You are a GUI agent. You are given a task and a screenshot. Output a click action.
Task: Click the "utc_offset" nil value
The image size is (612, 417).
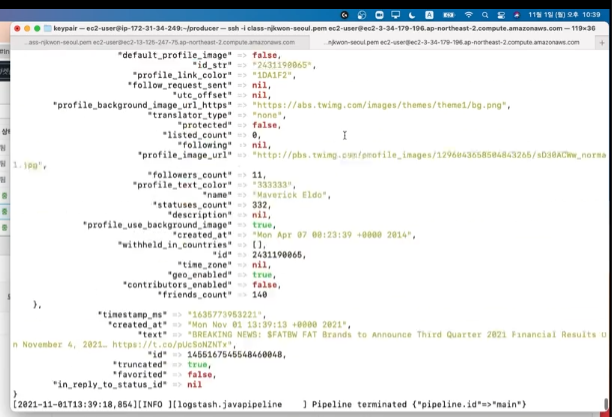click(x=259, y=95)
